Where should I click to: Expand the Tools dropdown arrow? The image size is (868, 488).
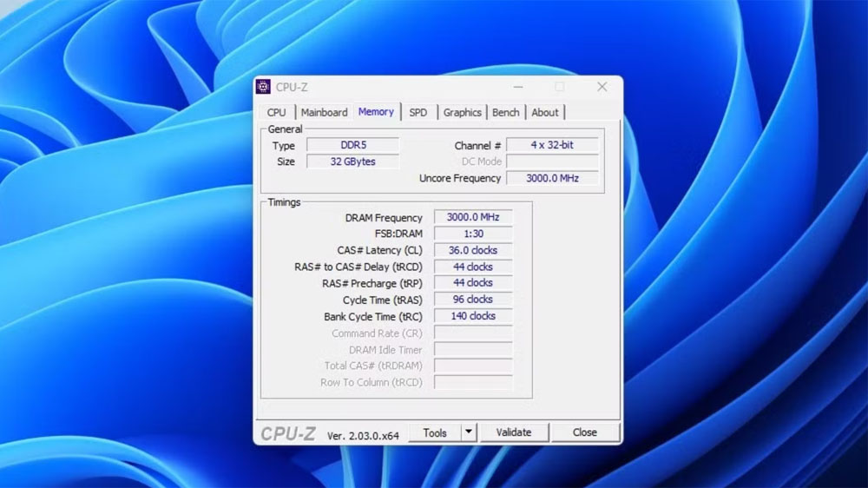(x=469, y=432)
